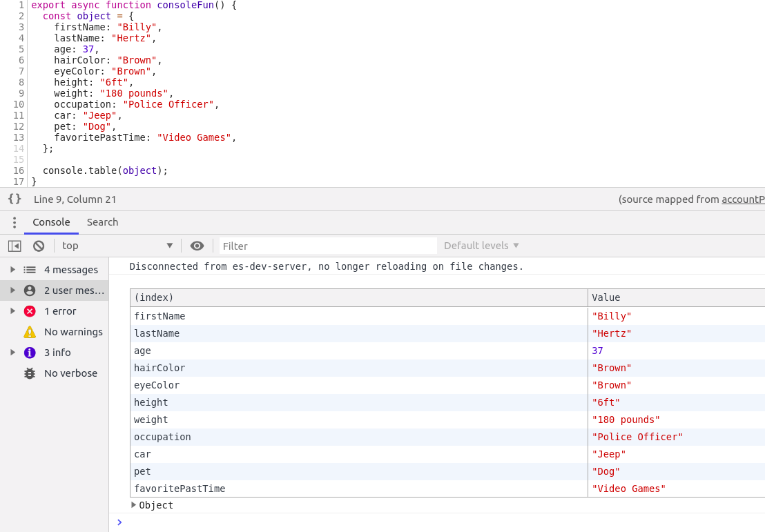
Task: Click the verbose bug icon filter
Action: pos(29,373)
